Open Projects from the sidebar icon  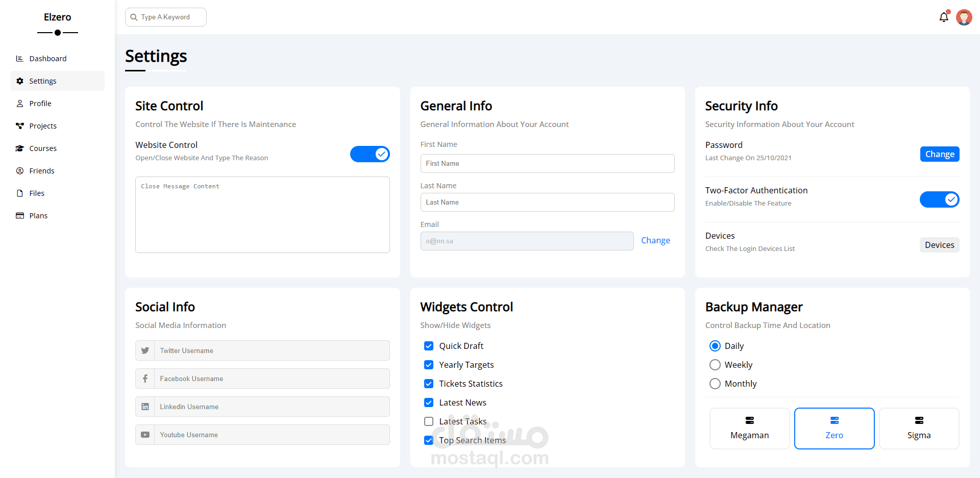tap(19, 125)
